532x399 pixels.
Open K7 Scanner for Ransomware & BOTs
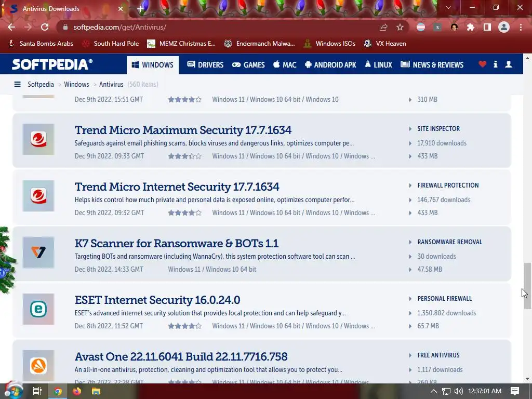tap(177, 243)
